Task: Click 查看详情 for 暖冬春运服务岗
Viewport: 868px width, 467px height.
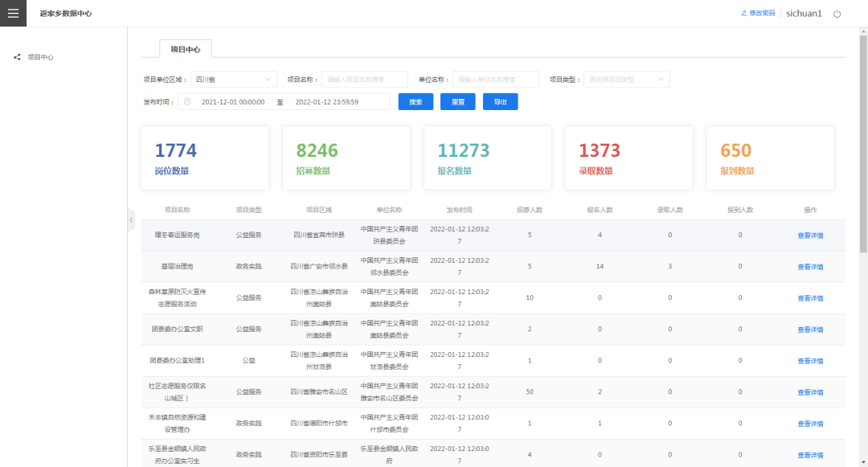Action: point(809,236)
